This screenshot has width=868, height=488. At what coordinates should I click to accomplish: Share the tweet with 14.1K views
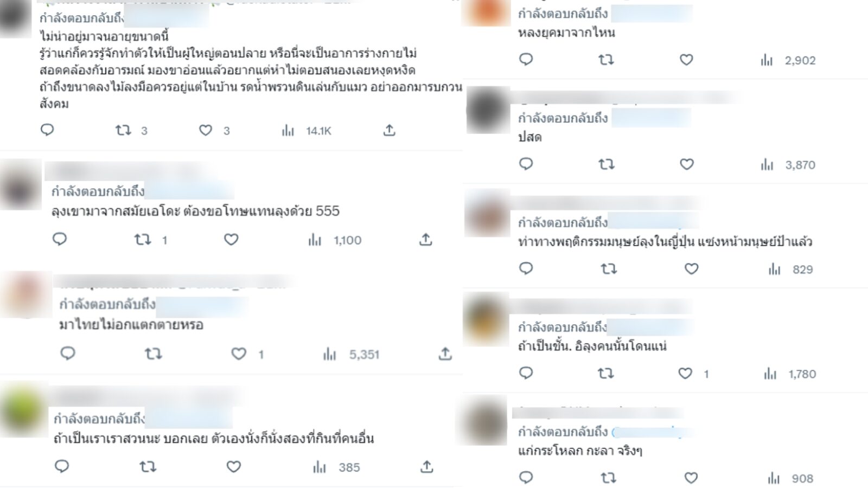[x=389, y=130]
